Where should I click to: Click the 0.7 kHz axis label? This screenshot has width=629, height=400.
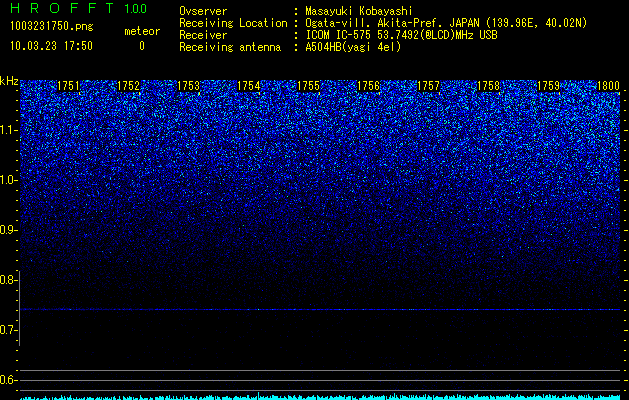(x=9, y=330)
